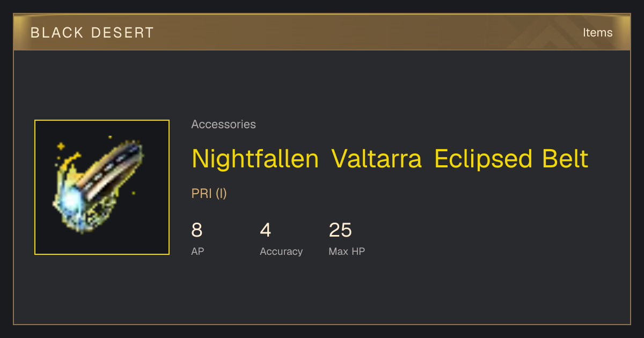
Task: Click the AP stat label
Action: pyautogui.click(x=197, y=251)
